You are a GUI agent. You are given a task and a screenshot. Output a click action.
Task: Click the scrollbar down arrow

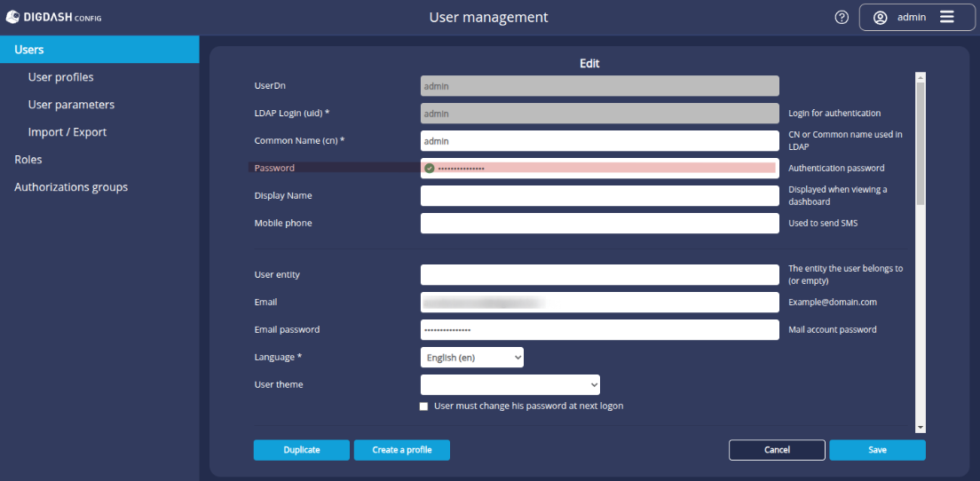tap(921, 427)
